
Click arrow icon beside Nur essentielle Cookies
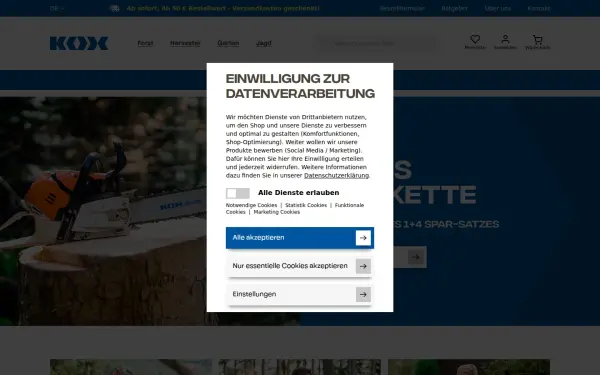click(363, 266)
